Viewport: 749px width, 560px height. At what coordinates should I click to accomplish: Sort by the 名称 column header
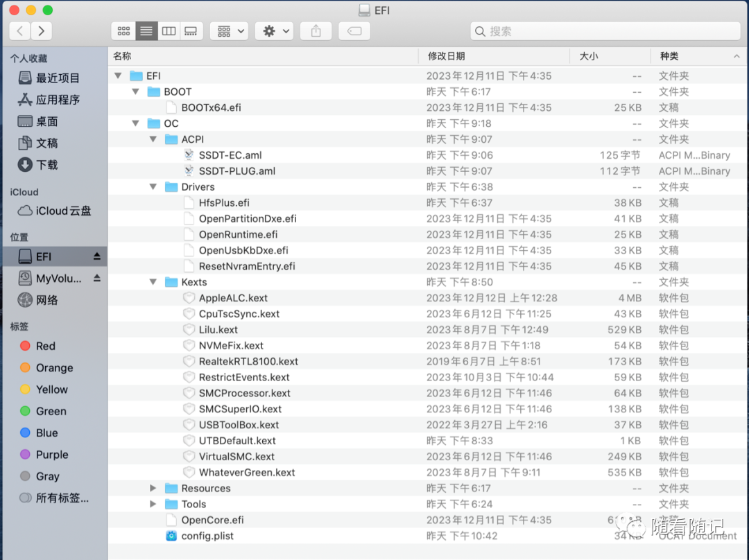(x=264, y=56)
